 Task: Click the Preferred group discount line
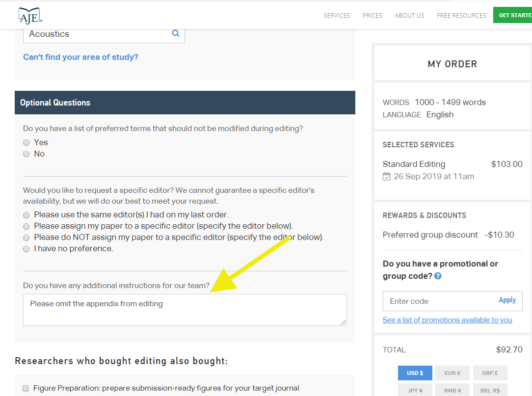(x=430, y=235)
